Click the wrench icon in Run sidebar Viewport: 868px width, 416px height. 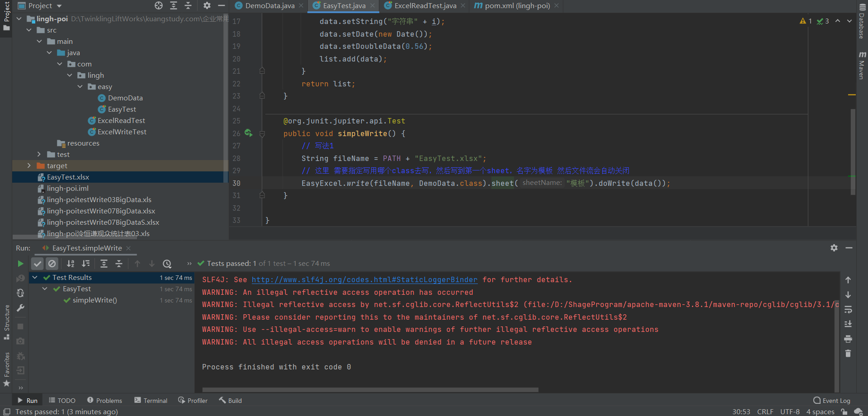[x=20, y=308]
